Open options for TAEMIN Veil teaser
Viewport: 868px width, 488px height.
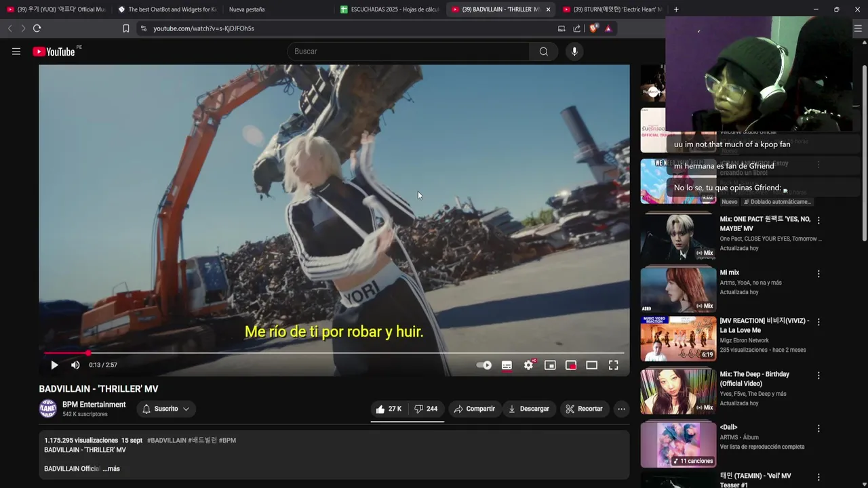(x=818, y=477)
